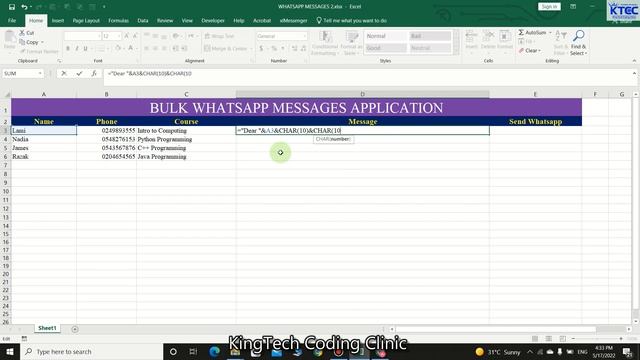640x360 pixels.
Task: Click the Insert cells icon
Action: [471, 40]
